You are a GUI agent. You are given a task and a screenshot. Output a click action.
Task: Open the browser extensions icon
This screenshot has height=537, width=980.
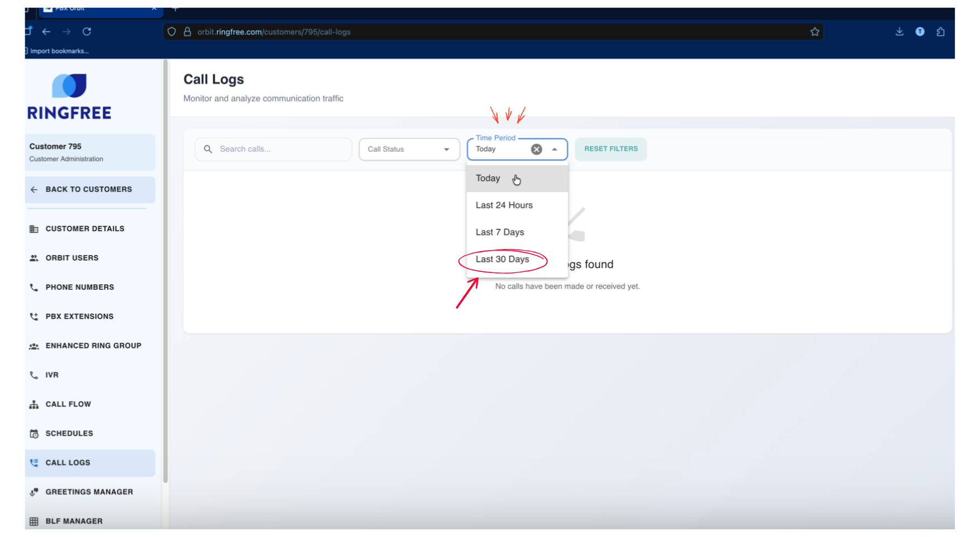pos(940,32)
